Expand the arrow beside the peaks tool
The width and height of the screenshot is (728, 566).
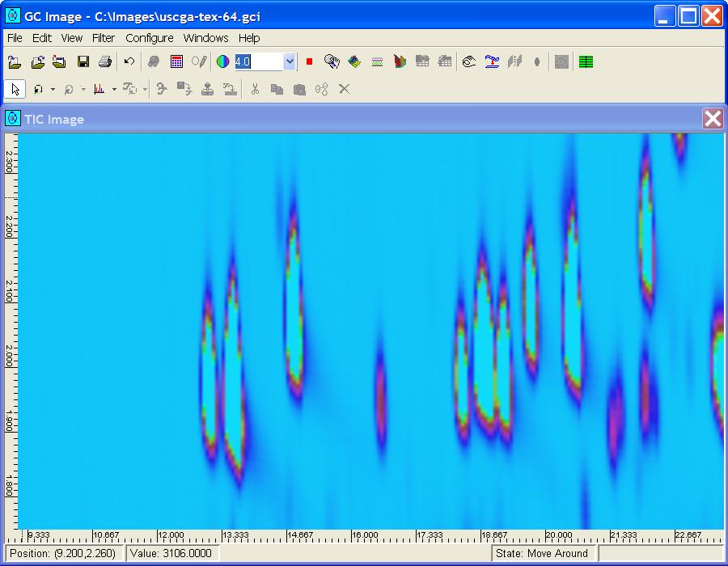pyautogui.click(x=114, y=89)
